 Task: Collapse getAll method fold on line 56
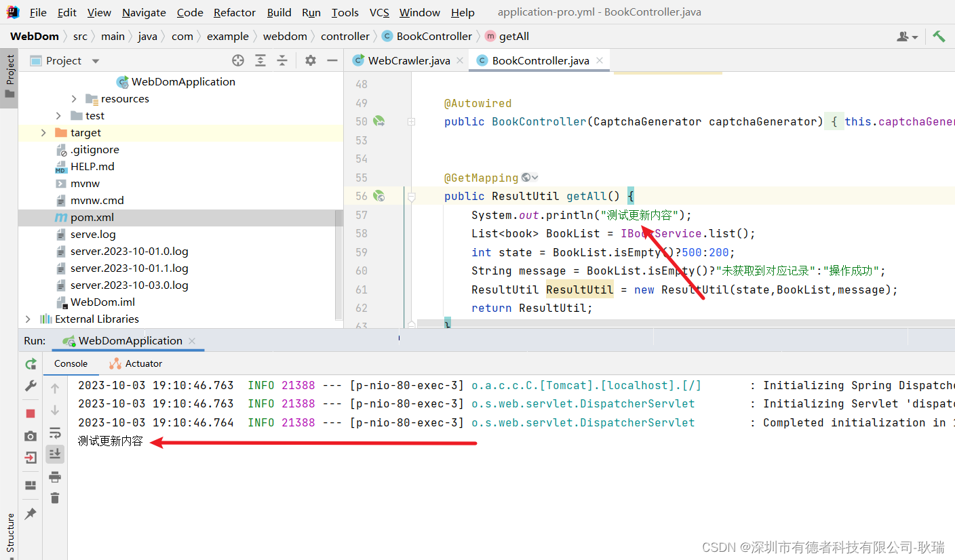click(411, 197)
